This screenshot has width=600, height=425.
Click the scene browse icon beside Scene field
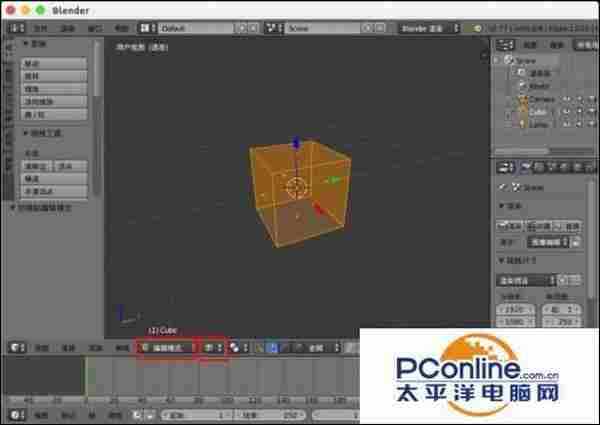pyautogui.click(x=274, y=28)
